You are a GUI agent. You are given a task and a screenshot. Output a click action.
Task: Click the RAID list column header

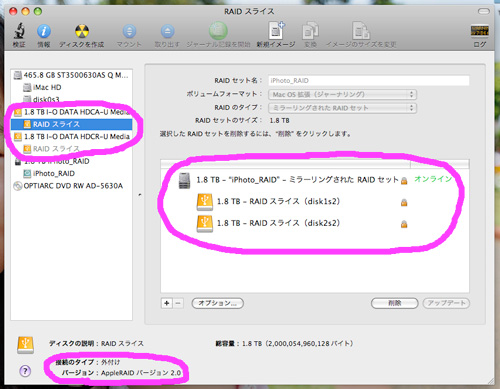coord(315,164)
